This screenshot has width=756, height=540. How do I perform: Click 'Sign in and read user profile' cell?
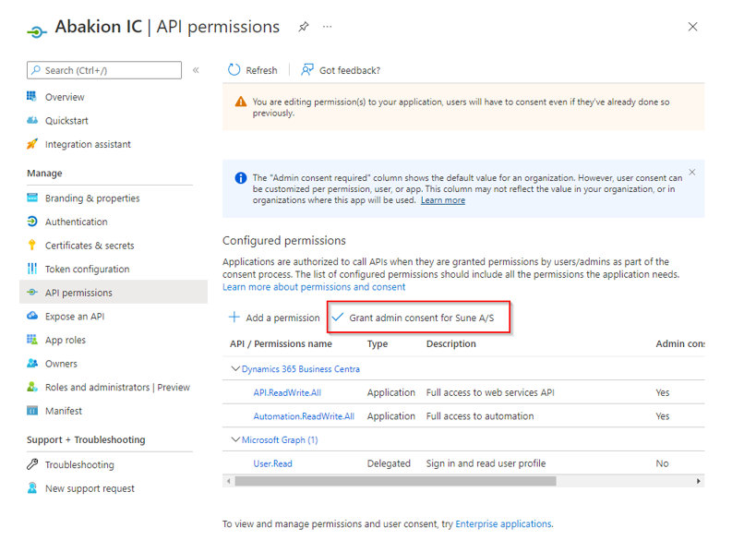[486, 463]
